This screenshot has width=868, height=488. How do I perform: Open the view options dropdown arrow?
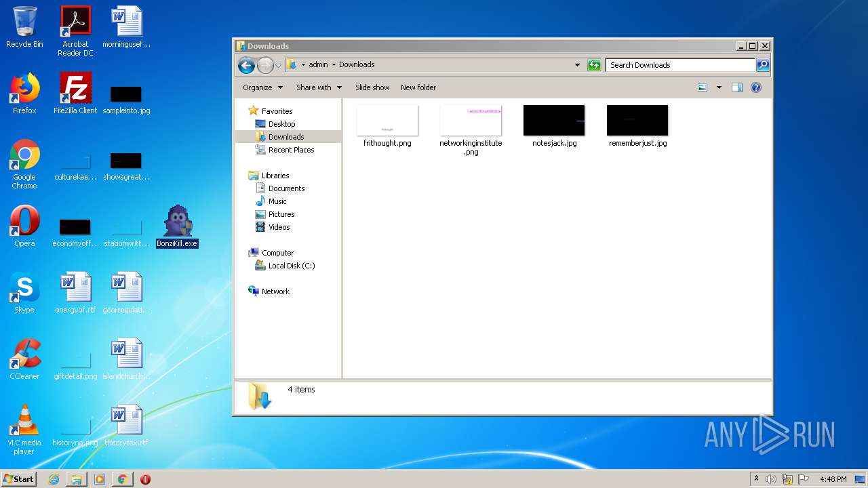(x=719, y=87)
